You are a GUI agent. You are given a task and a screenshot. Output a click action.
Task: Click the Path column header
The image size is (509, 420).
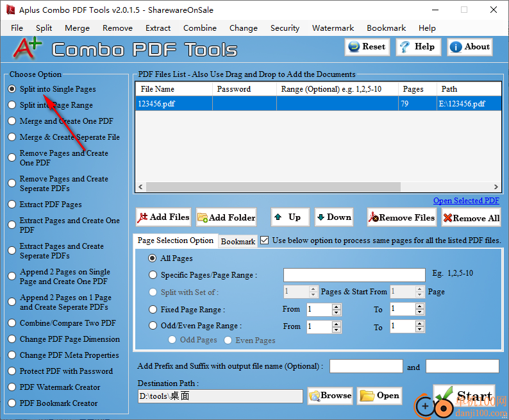coord(469,89)
